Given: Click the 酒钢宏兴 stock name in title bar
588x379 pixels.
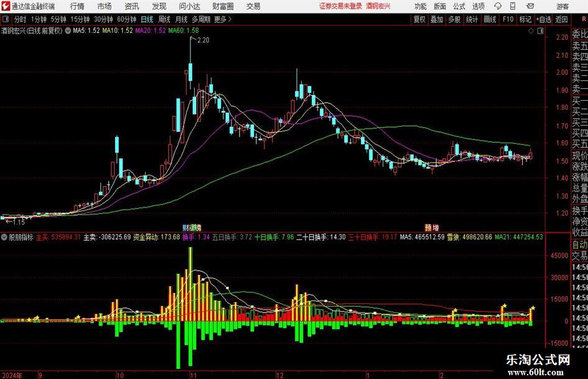Looking at the screenshot, I should click(x=378, y=6).
